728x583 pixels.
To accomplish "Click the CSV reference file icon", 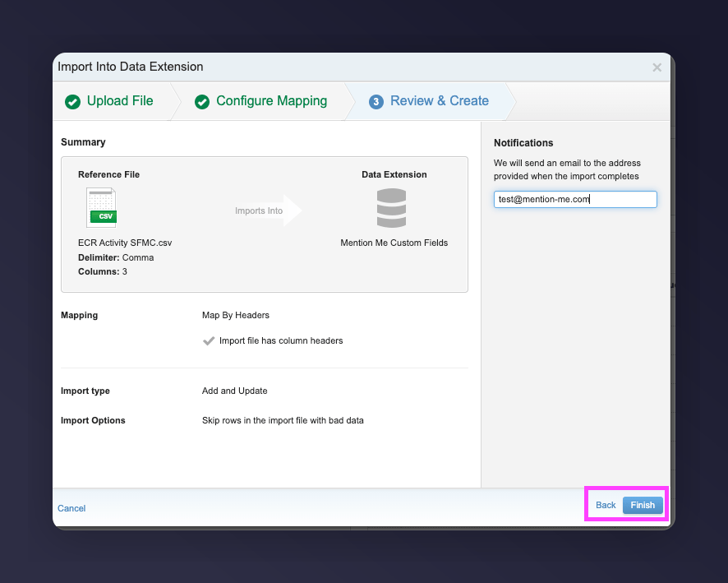I will click(x=102, y=208).
